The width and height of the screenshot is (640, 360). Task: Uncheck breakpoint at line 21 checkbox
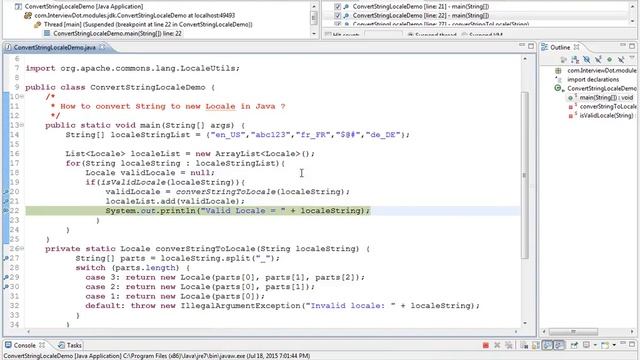click(338, 7)
